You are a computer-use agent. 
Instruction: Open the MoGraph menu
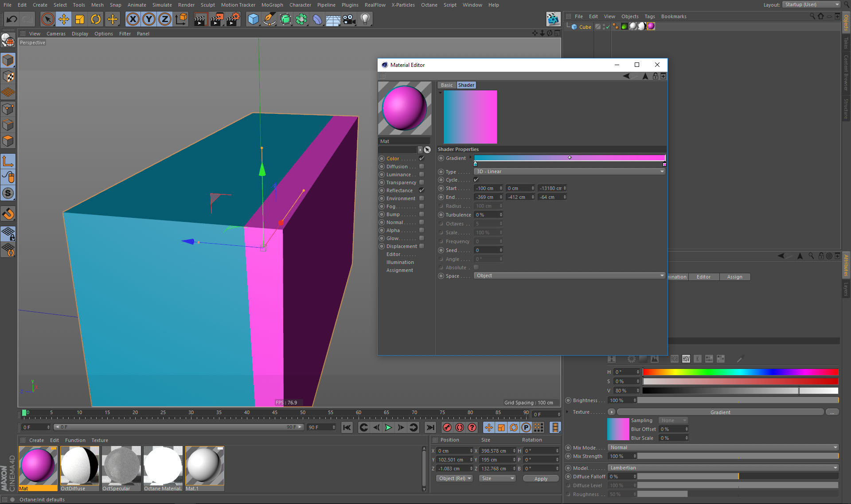(x=272, y=5)
